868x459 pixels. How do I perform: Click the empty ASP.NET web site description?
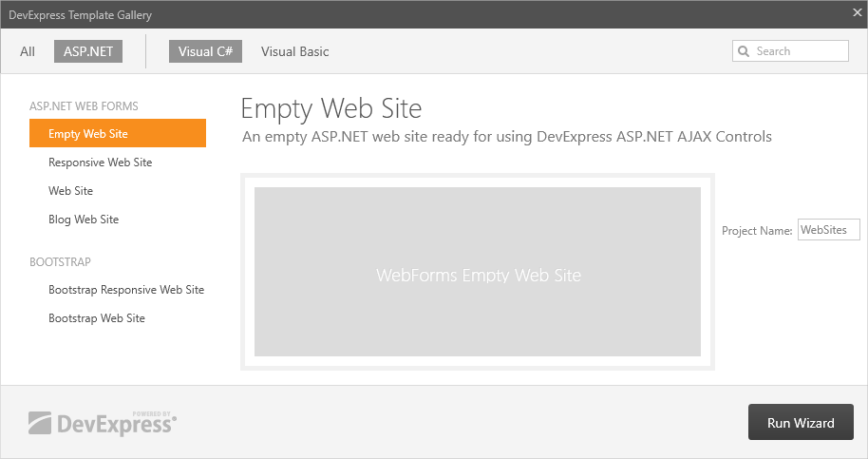(x=506, y=137)
